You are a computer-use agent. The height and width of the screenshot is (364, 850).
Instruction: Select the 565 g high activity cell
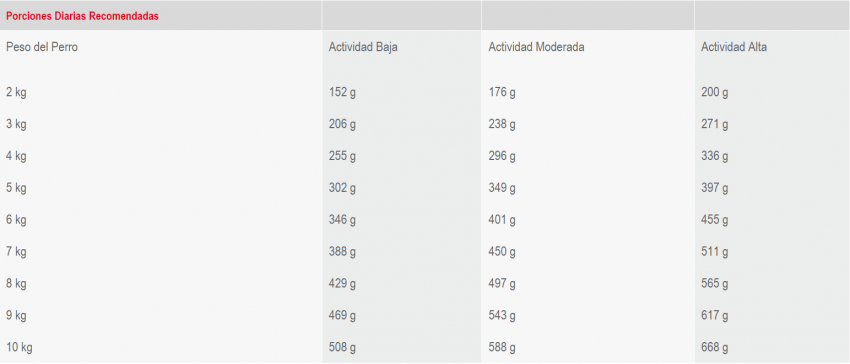point(714,284)
